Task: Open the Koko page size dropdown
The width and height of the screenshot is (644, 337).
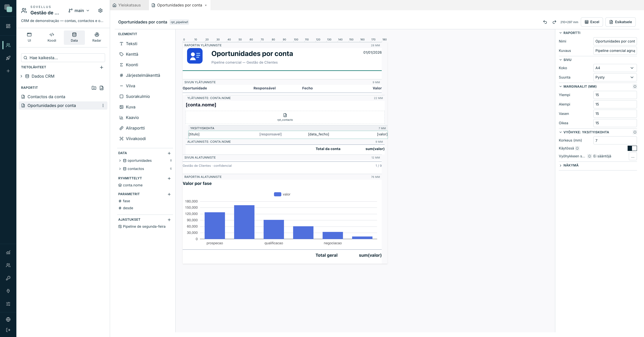Action: tap(615, 68)
